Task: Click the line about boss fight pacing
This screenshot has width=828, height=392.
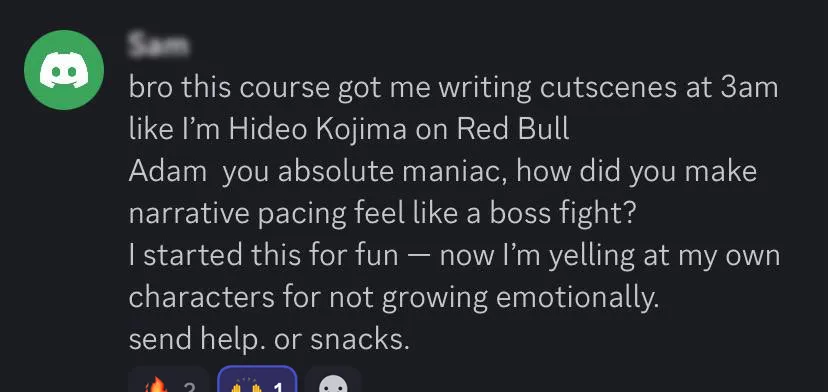Action: coord(382,213)
